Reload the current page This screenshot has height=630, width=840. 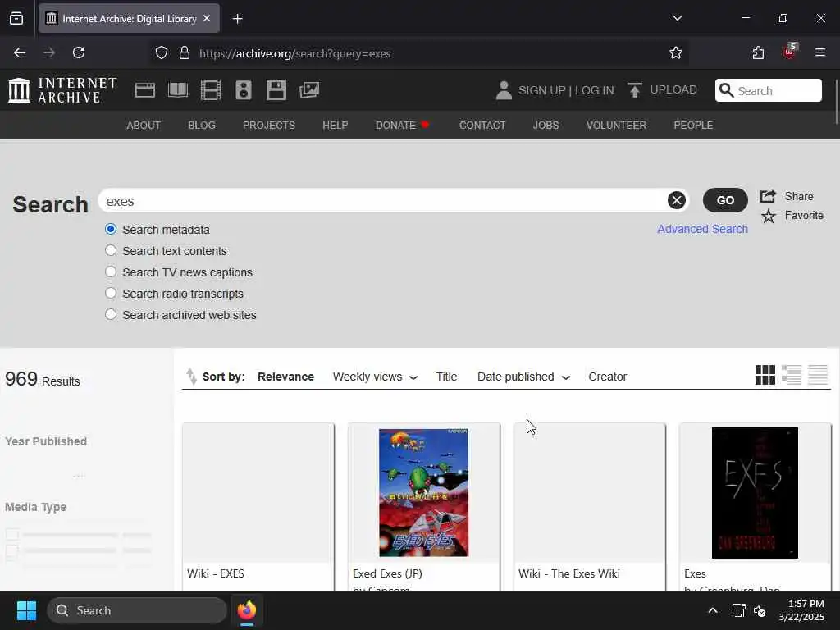coord(79,52)
